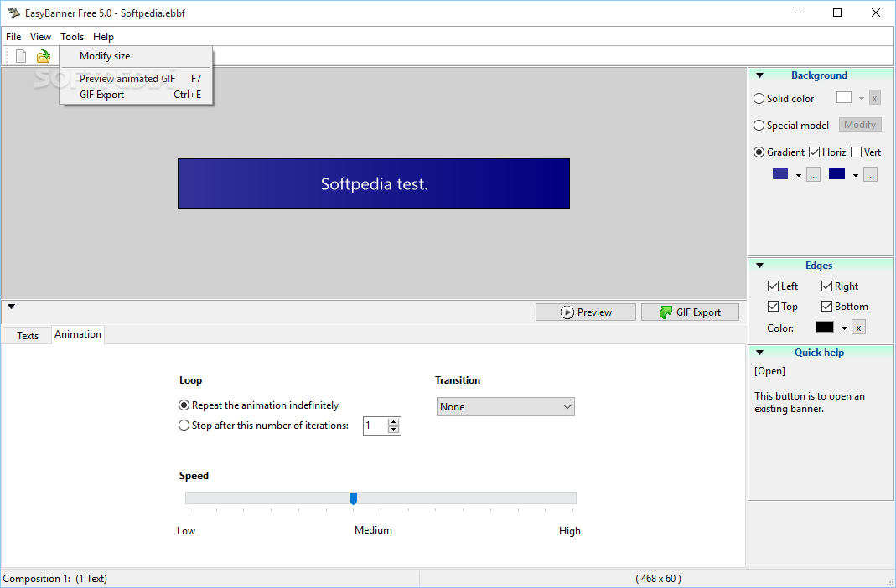Select Repeat the animation indefinitely
Screen dimensions: 896x588
[x=184, y=405]
